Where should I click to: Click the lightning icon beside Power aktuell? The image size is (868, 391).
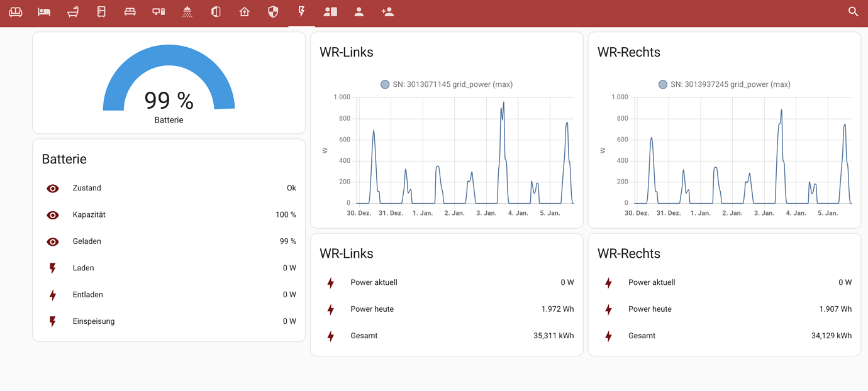coord(330,283)
